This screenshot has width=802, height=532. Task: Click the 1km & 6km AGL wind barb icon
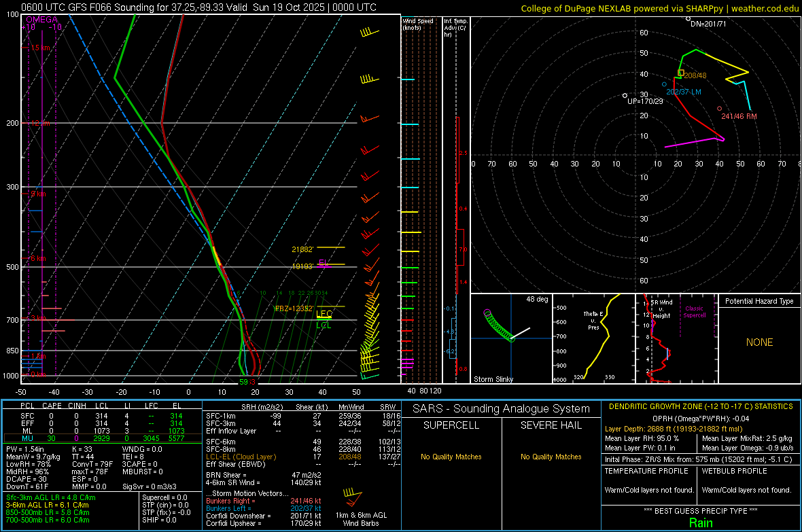coord(353,497)
